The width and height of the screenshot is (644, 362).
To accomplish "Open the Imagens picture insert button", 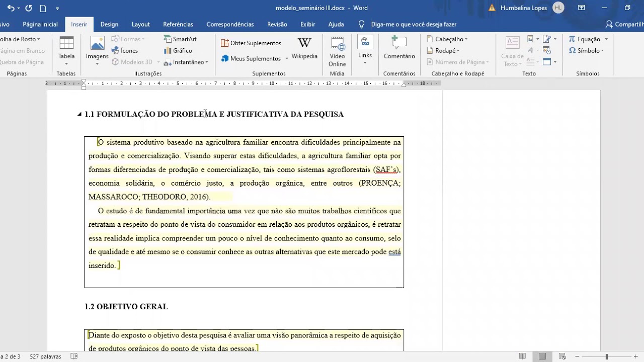I will tap(97, 51).
